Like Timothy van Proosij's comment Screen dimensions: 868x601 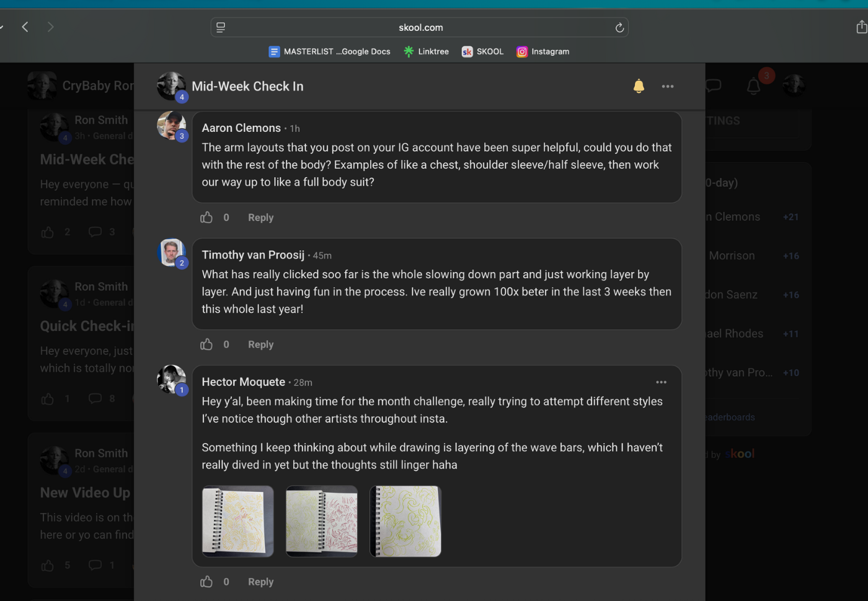coord(206,344)
